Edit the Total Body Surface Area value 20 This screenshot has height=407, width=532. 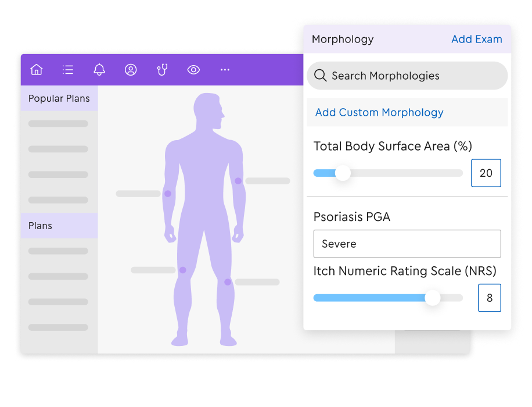486,173
